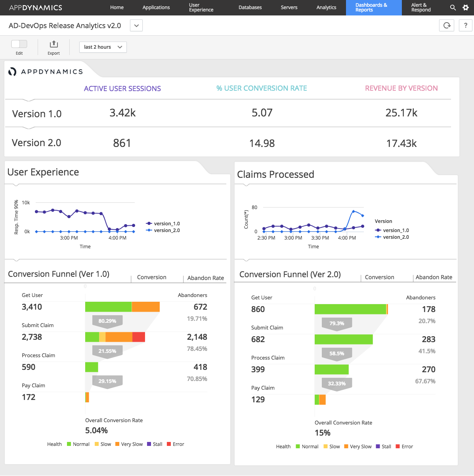
Task: Click the green Get User bar in Ver 1.0 funnel
Action: (x=109, y=307)
